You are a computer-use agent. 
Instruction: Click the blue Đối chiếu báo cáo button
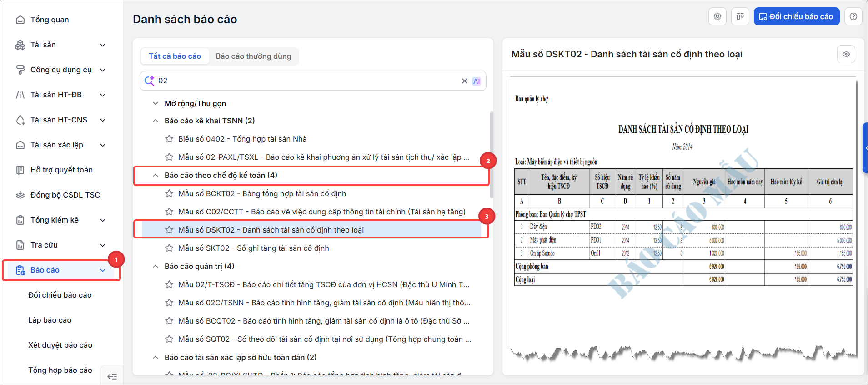pyautogui.click(x=797, y=16)
